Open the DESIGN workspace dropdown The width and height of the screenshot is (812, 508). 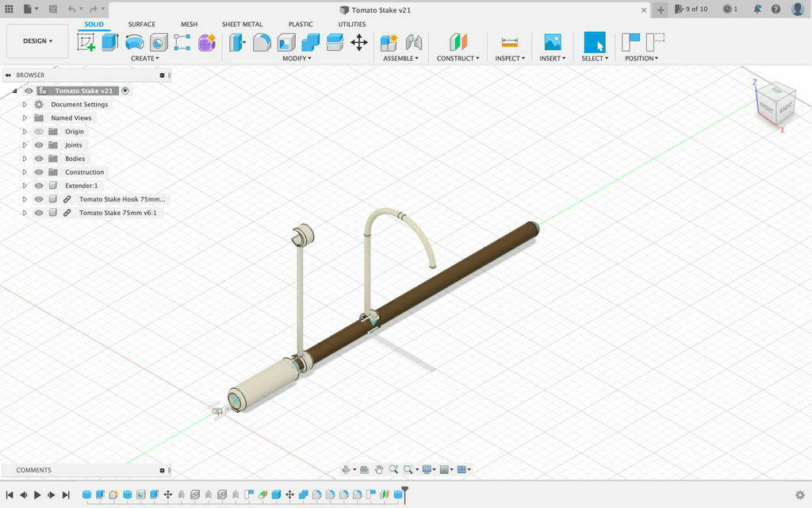tap(36, 40)
